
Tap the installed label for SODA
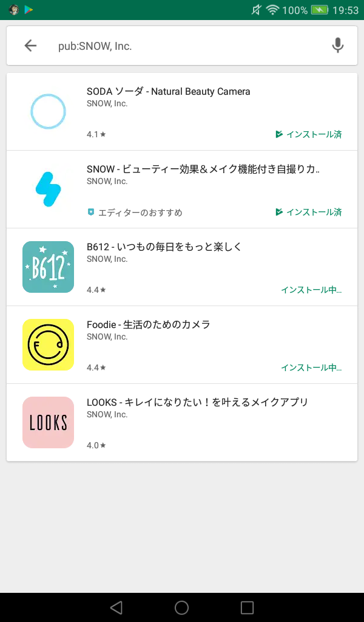308,134
